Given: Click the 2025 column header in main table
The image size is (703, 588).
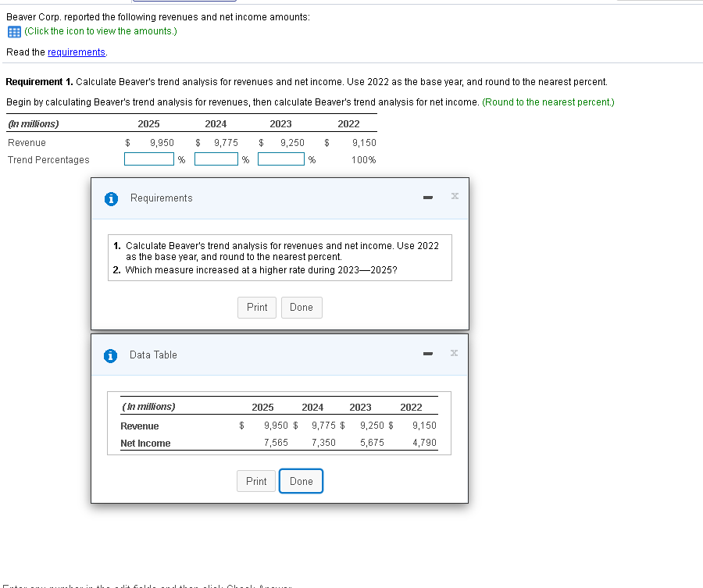Looking at the screenshot, I should (148, 123).
